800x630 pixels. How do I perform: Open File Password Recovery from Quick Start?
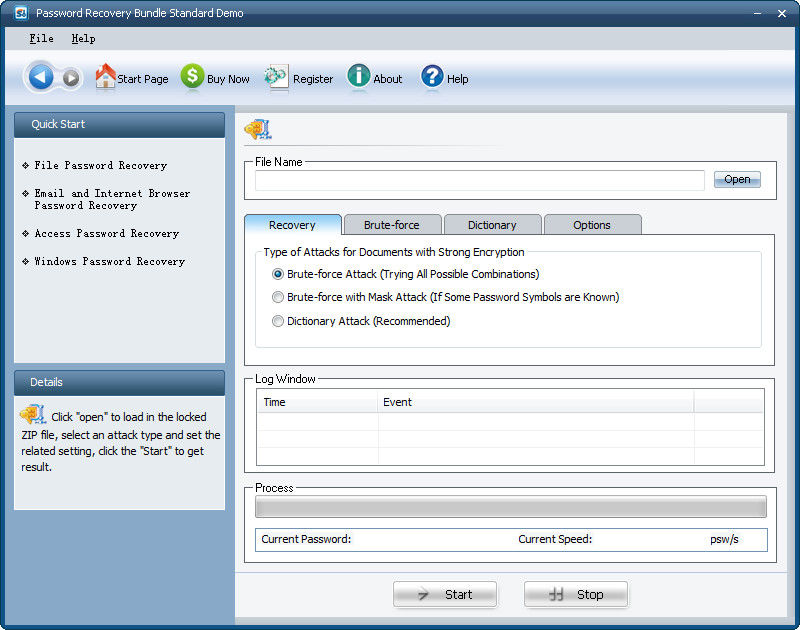click(x=101, y=166)
